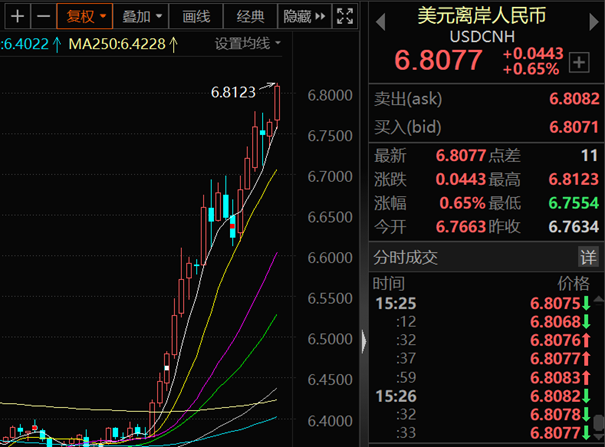The image size is (605, 447).
Task: Click the minus zoom-out icon on chart toolbar
Action: pyautogui.click(x=43, y=16)
